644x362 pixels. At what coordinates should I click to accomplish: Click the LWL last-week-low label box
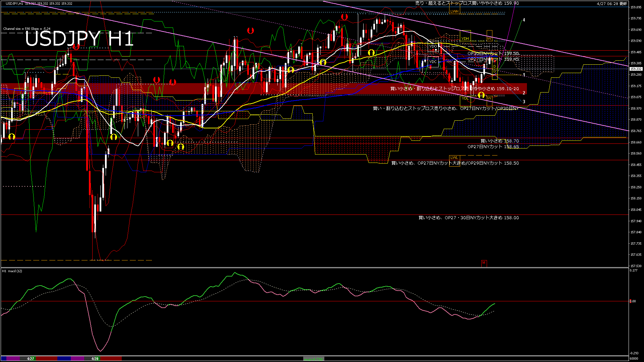pyautogui.click(x=454, y=158)
